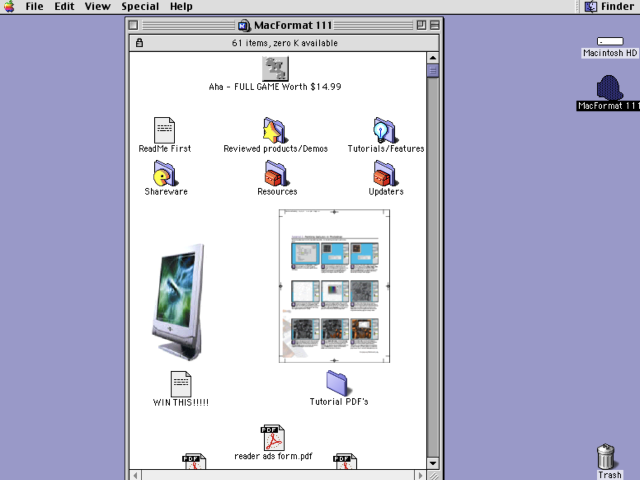The height and width of the screenshot is (480, 640).
Task: Select the Macintosh HD desktop icon
Action: point(610,41)
